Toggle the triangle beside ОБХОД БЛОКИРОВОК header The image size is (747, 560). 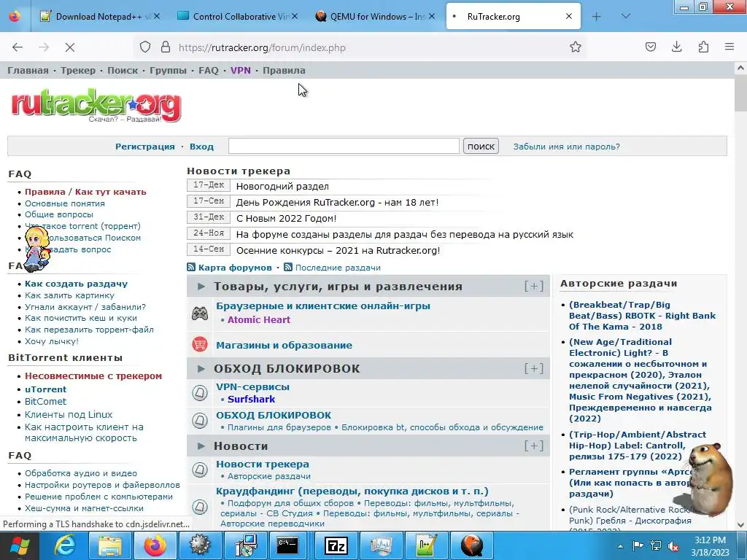pos(201,368)
